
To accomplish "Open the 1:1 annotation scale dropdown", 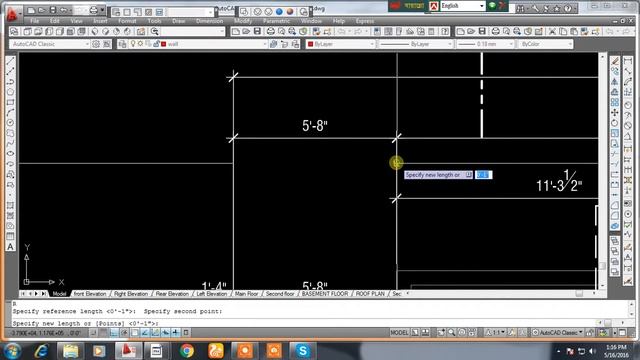I will pos(496,333).
